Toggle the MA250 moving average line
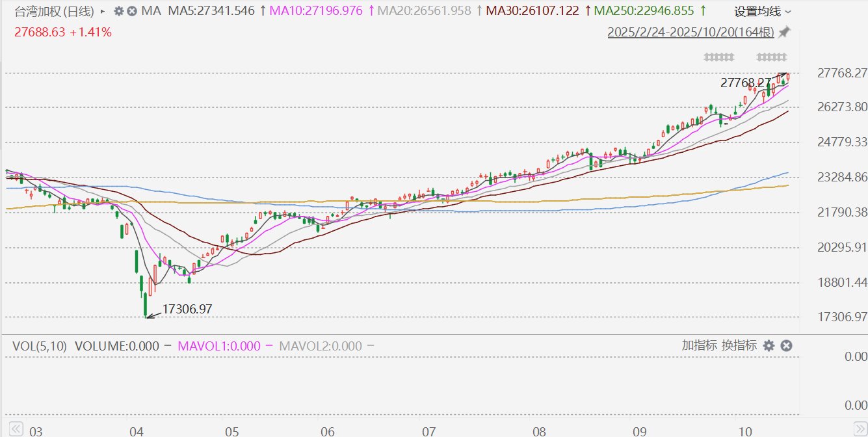 click(650, 11)
